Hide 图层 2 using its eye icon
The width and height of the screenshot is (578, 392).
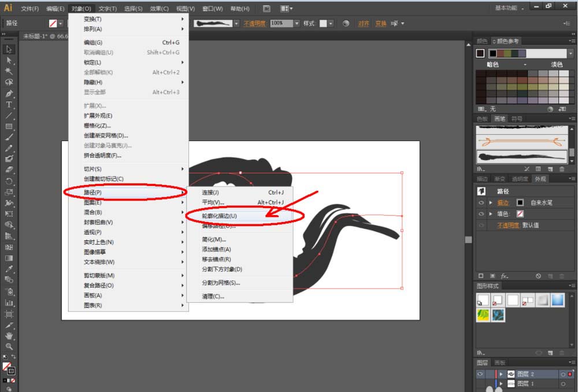click(480, 374)
